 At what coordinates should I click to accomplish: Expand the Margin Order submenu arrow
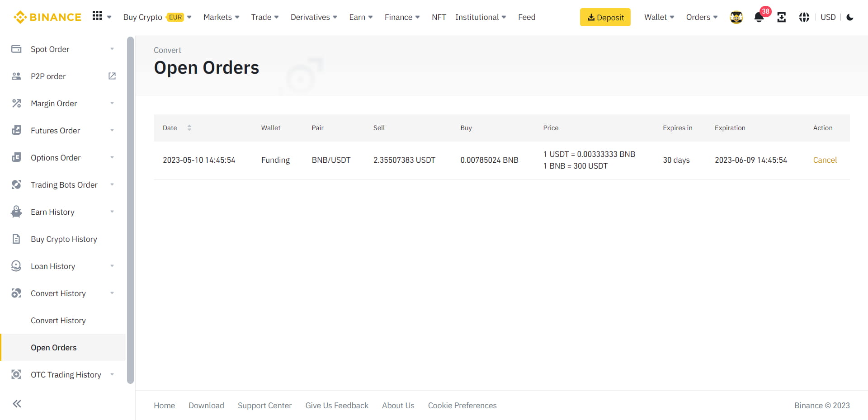112,103
